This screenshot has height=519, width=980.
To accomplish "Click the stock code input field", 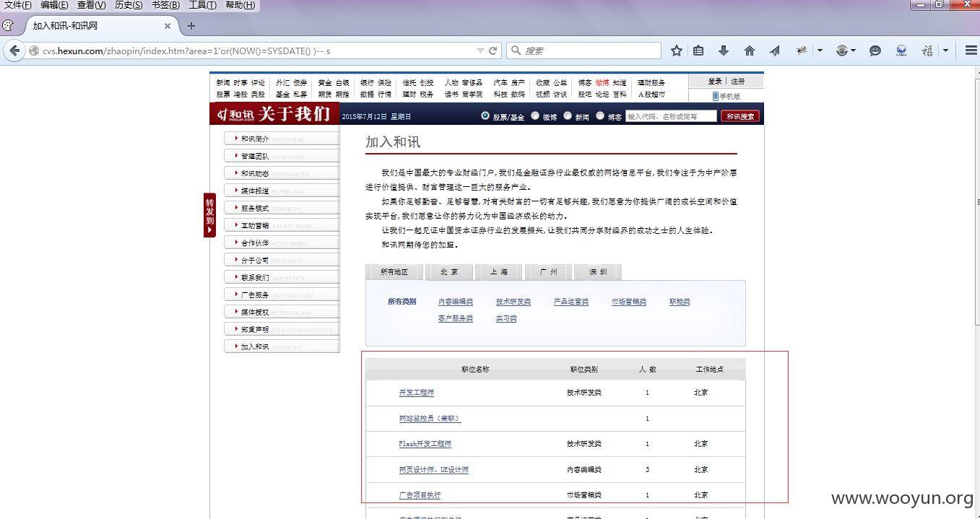I will click(x=672, y=116).
